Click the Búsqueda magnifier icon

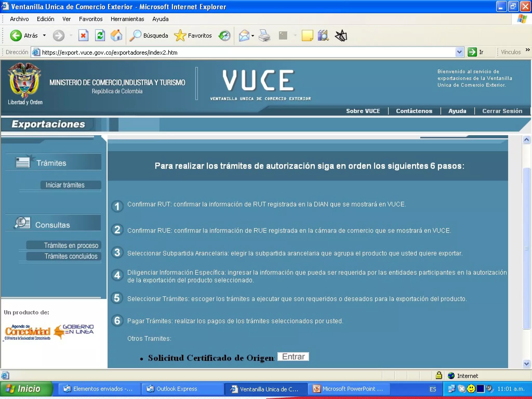click(135, 36)
